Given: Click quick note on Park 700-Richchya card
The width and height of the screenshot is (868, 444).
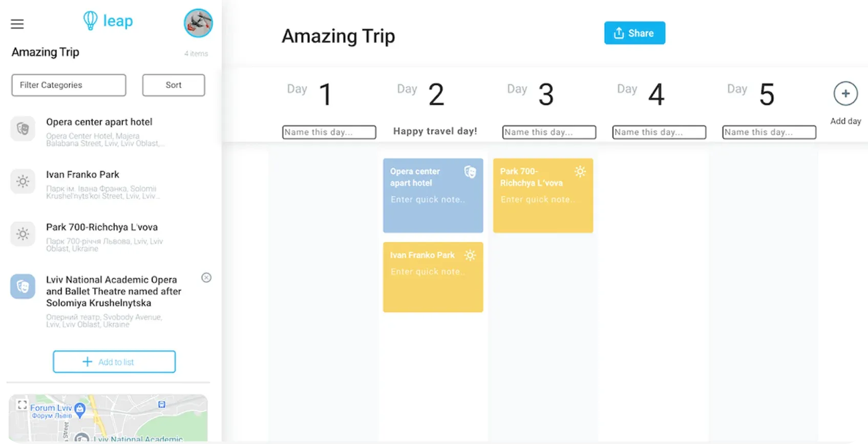Looking at the screenshot, I should (x=538, y=200).
